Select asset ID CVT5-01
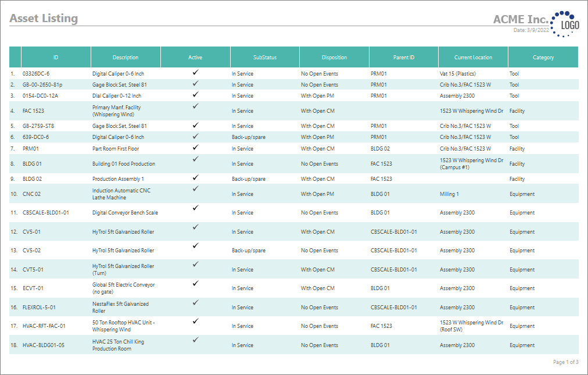This screenshot has height=375, width=588. [x=33, y=270]
